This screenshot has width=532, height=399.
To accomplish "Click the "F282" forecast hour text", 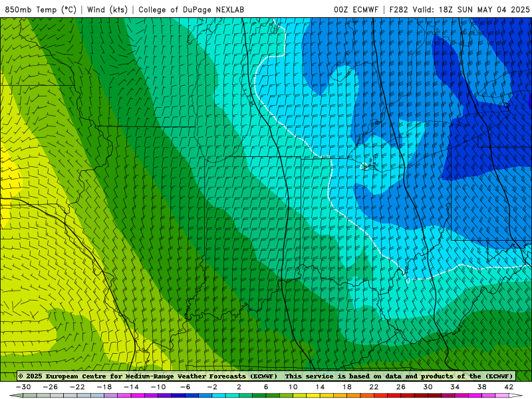I will click(x=398, y=9).
